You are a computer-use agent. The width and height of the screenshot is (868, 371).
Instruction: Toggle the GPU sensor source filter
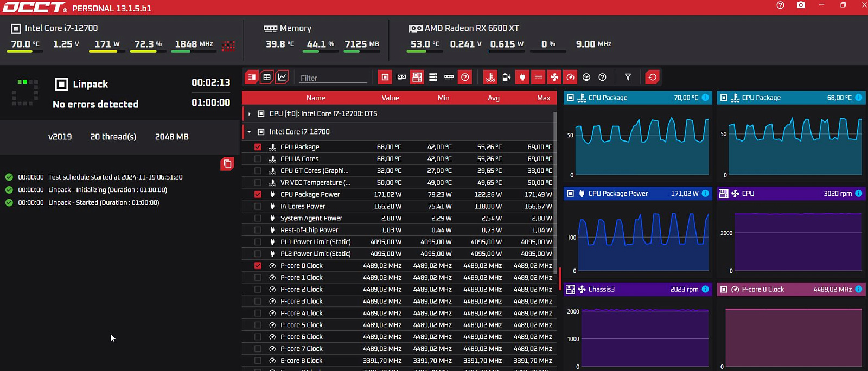click(x=401, y=77)
